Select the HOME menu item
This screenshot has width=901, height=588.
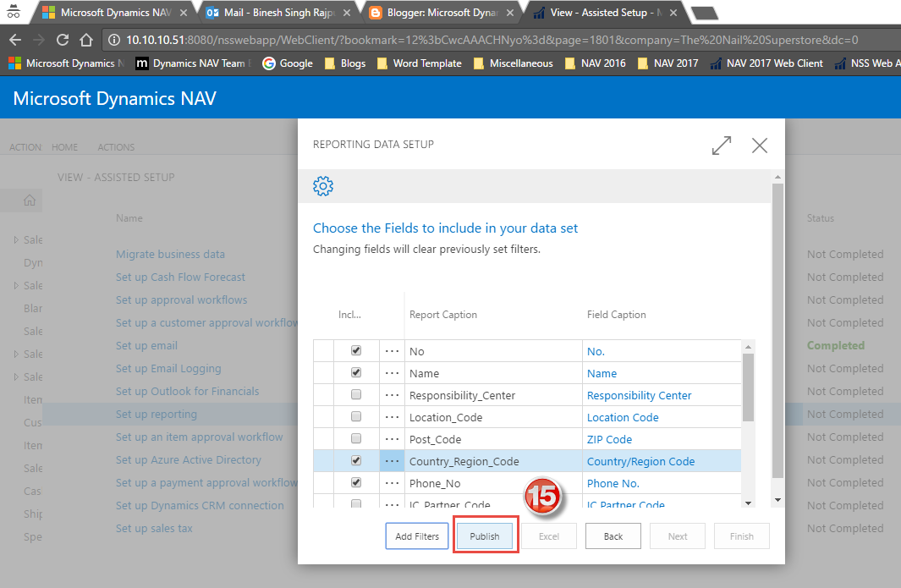pyautogui.click(x=64, y=146)
